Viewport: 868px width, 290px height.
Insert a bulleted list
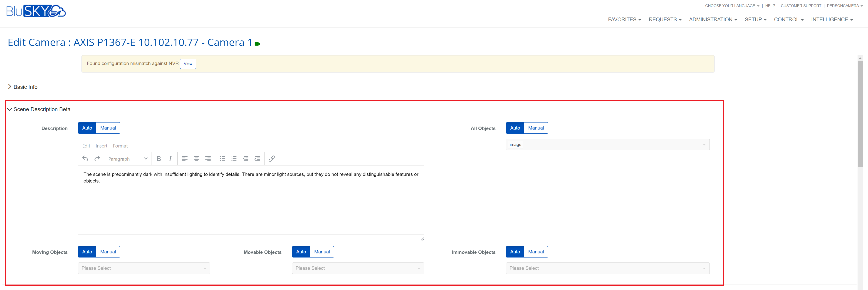222,158
